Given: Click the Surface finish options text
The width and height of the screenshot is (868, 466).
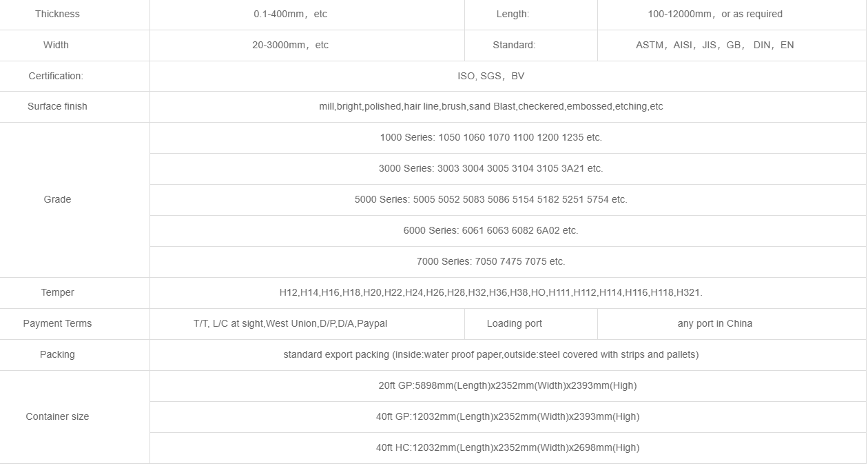Looking at the screenshot, I should pyautogui.click(x=490, y=106).
